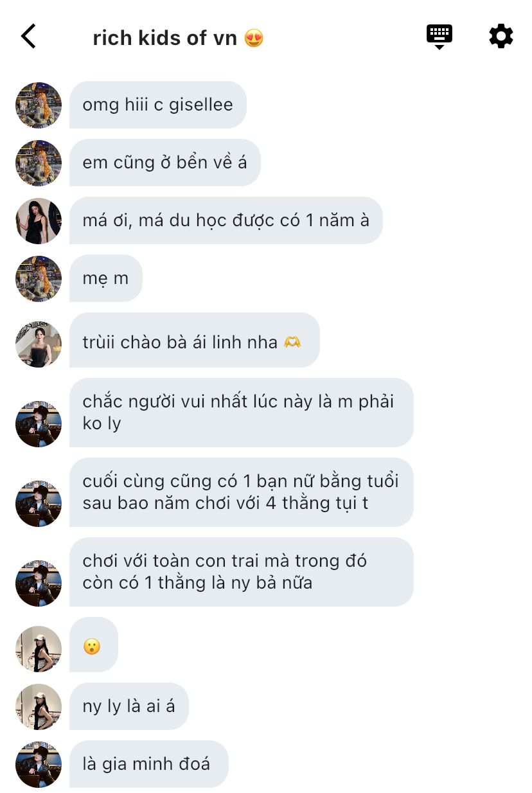Select the 'omg hiii c gisellee' message bubble

point(158,105)
